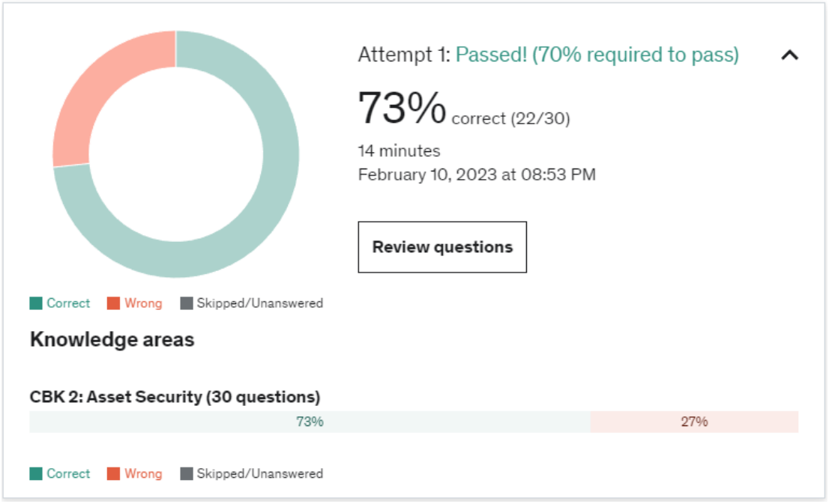829x504 pixels.
Task: Click red Wrong swatch under Asset Security bar
Action: point(113,474)
